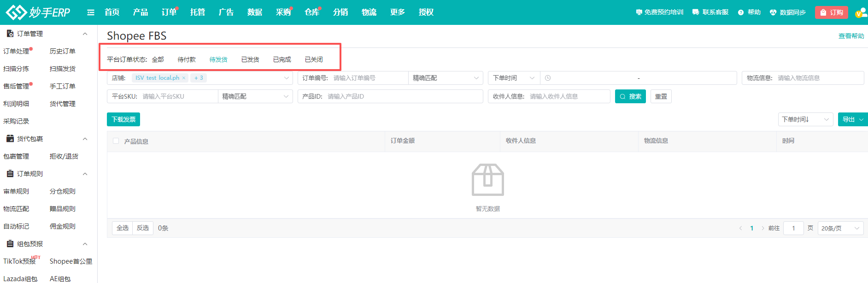Open the 首页 top menu
Viewport: 868px width, 283px height.
coord(112,12)
